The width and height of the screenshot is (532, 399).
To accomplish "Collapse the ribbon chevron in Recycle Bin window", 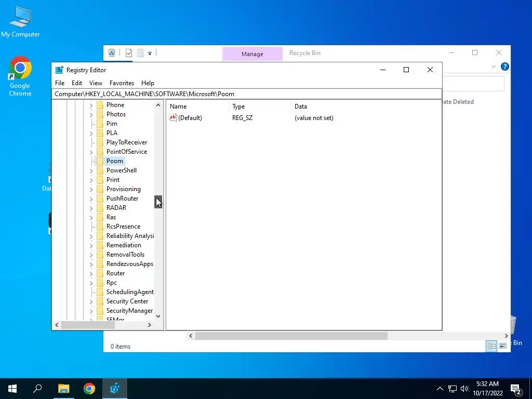I will 494,67.
